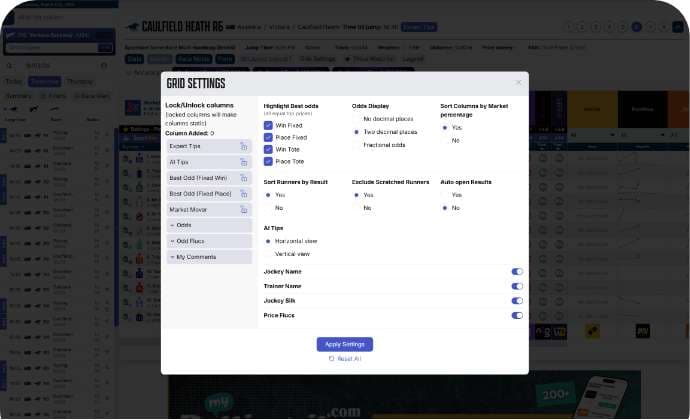Lock the Best Odd (Fixed Win) column
Viewport: 690px width, 420px height.
tap(243, 178)
